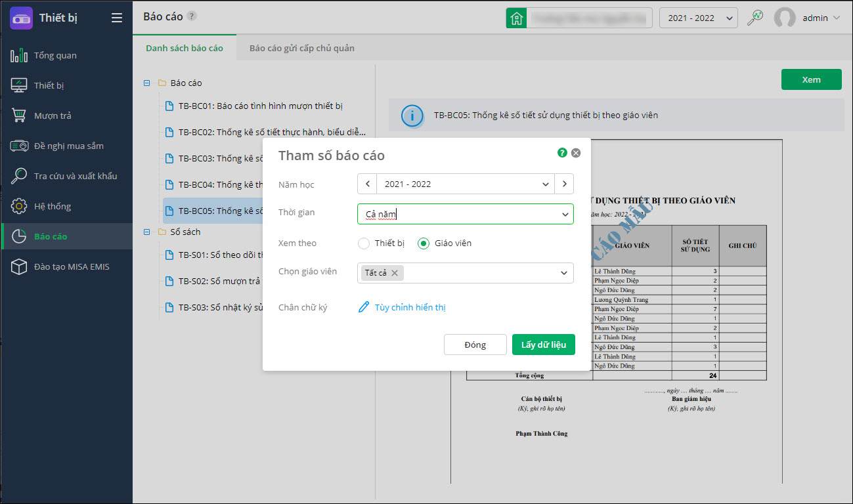853x504 pixels.
Task: Click the document icon of TB-S02
Action: tap(169, 281)
